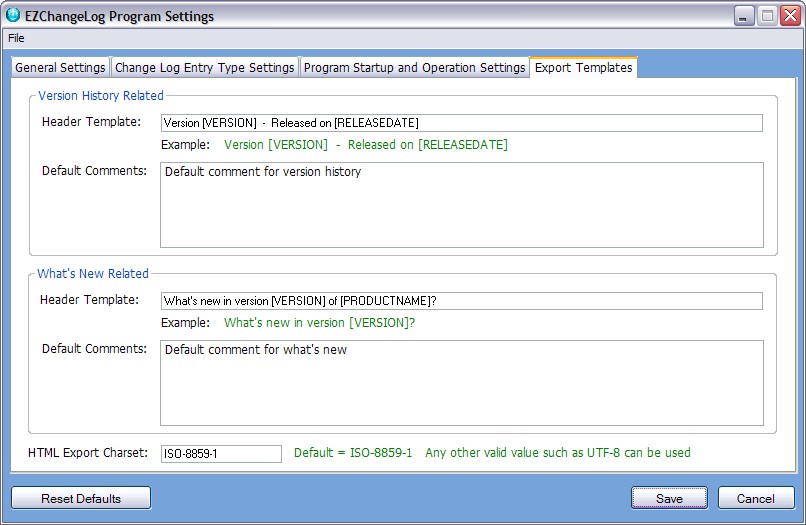Click Version History Default Comments box
Viewport: 806px width, 525px height.
(462, 205)
